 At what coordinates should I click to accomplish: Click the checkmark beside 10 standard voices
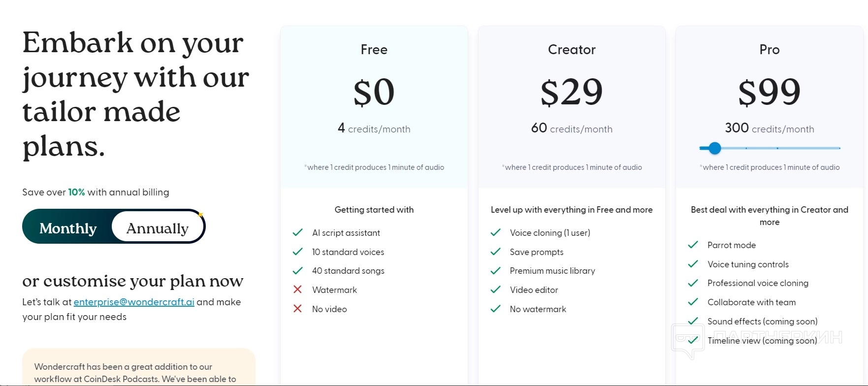click(297, 252)
